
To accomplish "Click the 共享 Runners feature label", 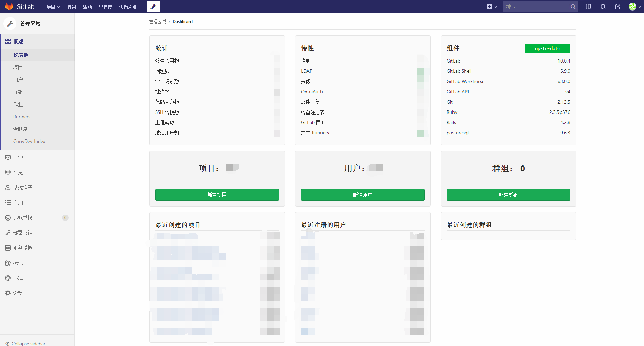I will click(315, 133).
